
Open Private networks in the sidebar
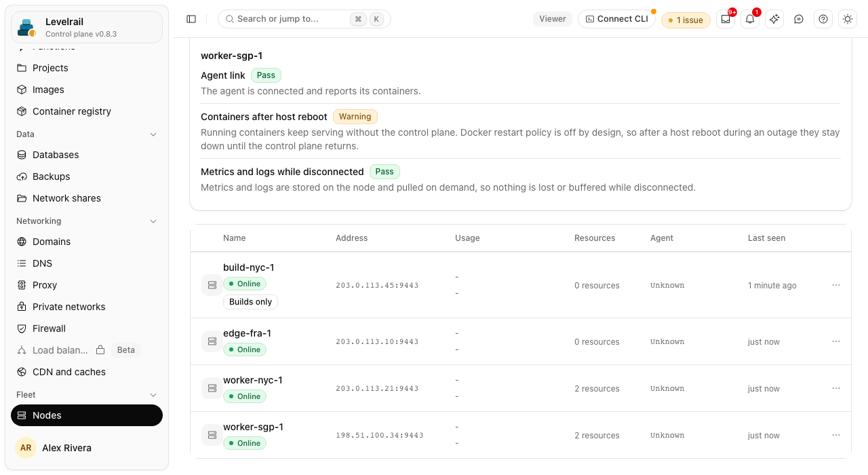(87, 307)
